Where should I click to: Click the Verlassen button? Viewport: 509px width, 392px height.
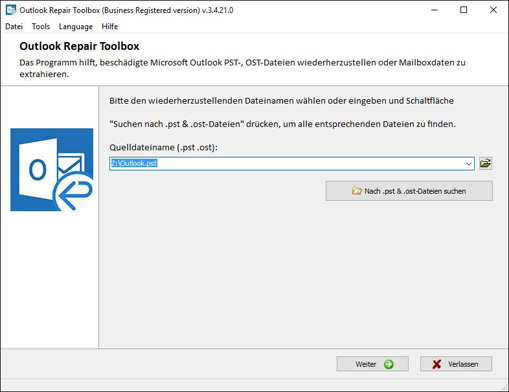click(456, 364)
